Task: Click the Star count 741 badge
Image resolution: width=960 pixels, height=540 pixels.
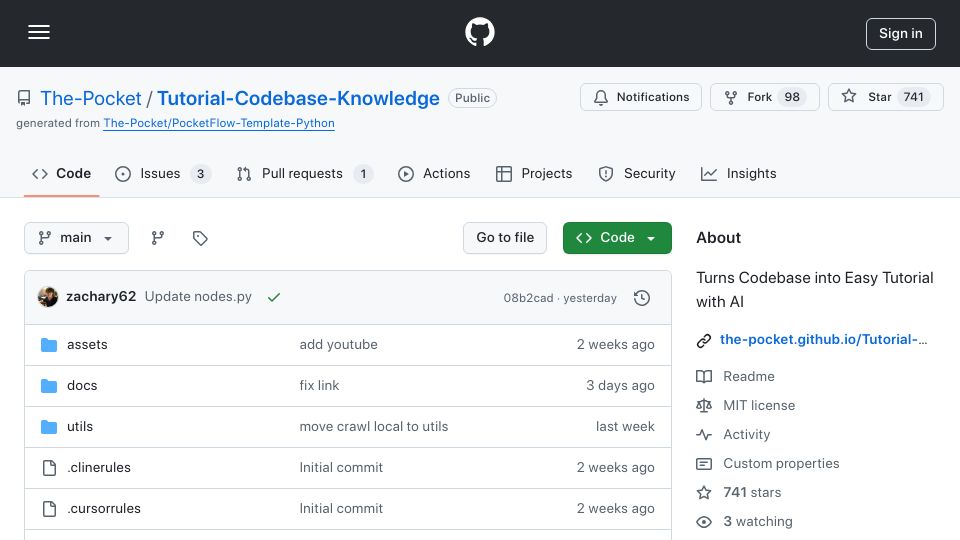Action: [913, 97]
